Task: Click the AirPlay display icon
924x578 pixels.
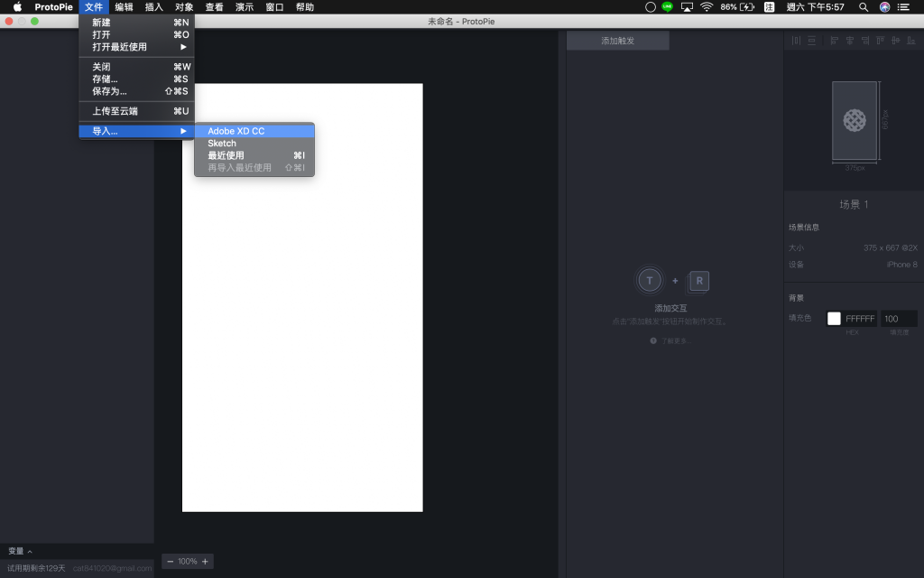Action: (x=687, y=7)
